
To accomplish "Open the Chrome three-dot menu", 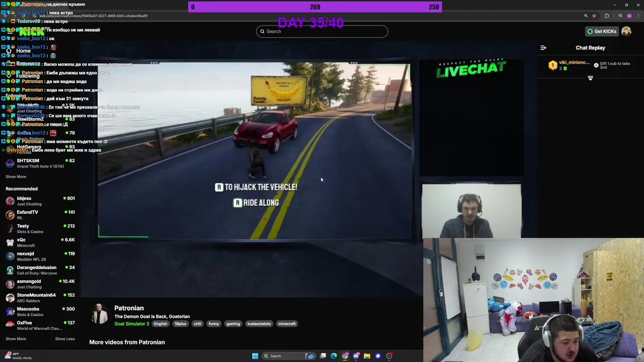I will [x=638, y=16].
